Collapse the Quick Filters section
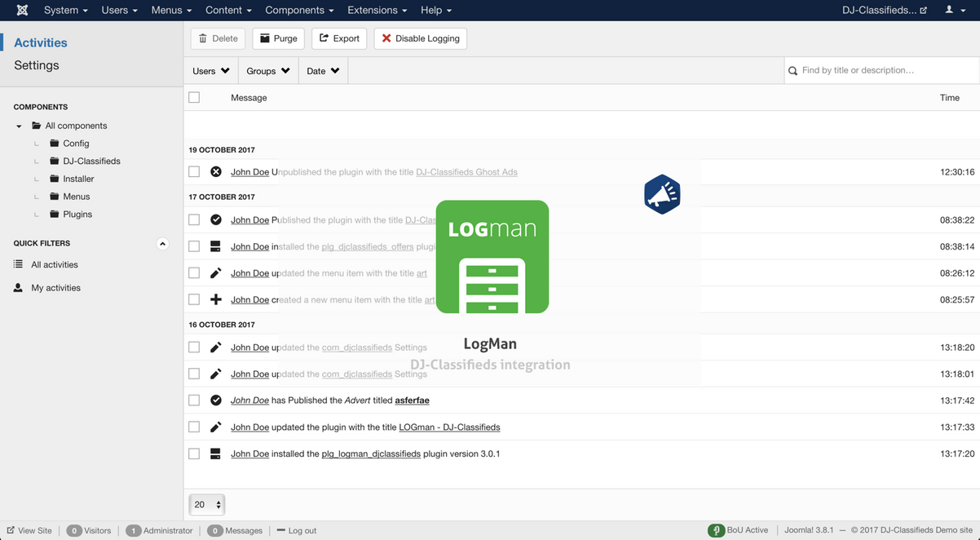The width and height of the screenshot is (980, 540). tap(162, 244)
